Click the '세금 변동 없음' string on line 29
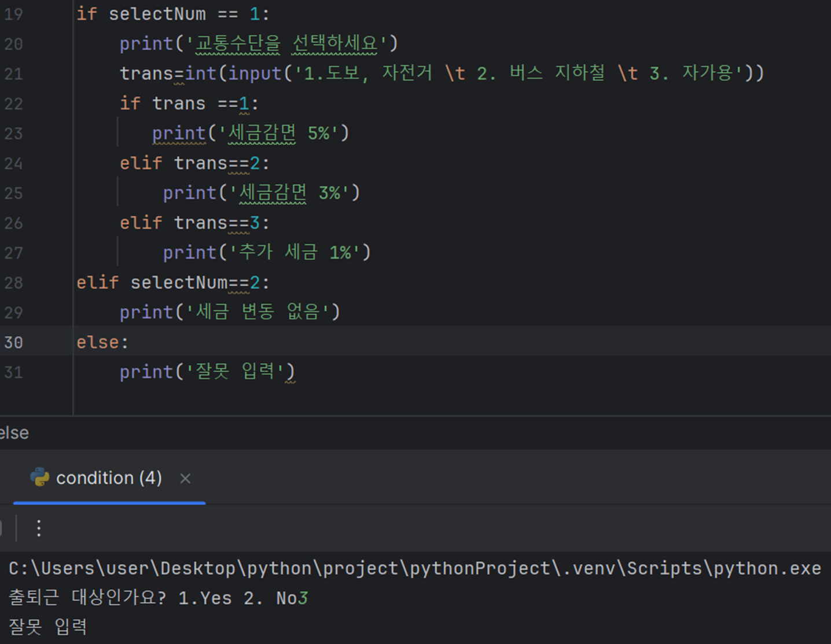831x644 pixels. (258, 312)
